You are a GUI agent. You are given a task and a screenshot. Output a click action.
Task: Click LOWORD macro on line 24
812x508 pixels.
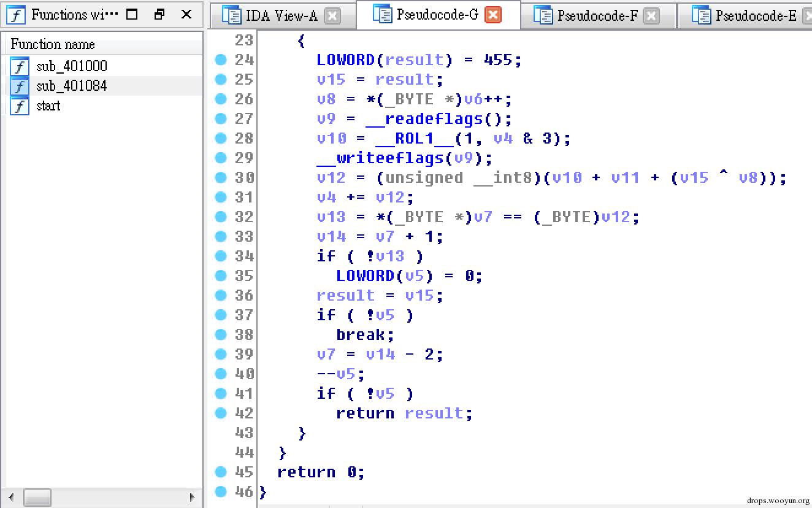[346, 60]
